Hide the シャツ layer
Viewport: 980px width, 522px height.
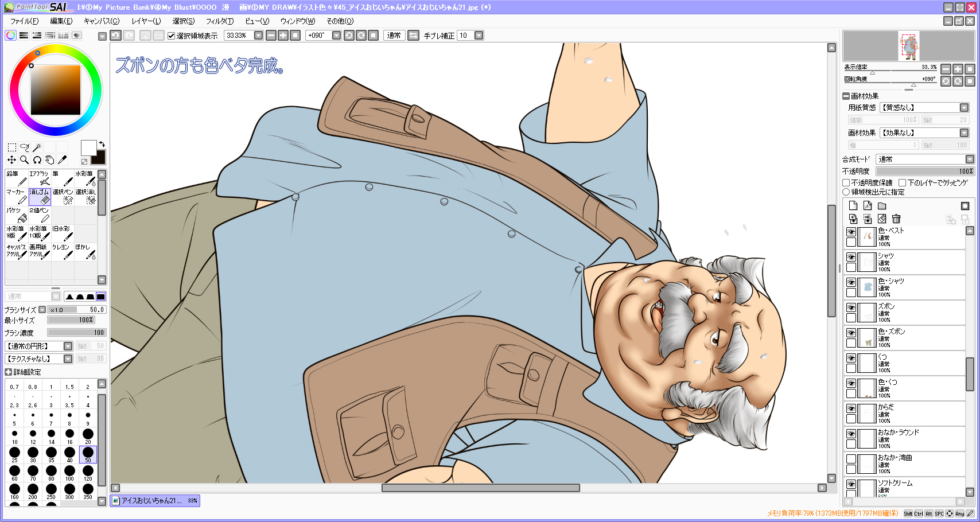point(851,258)
